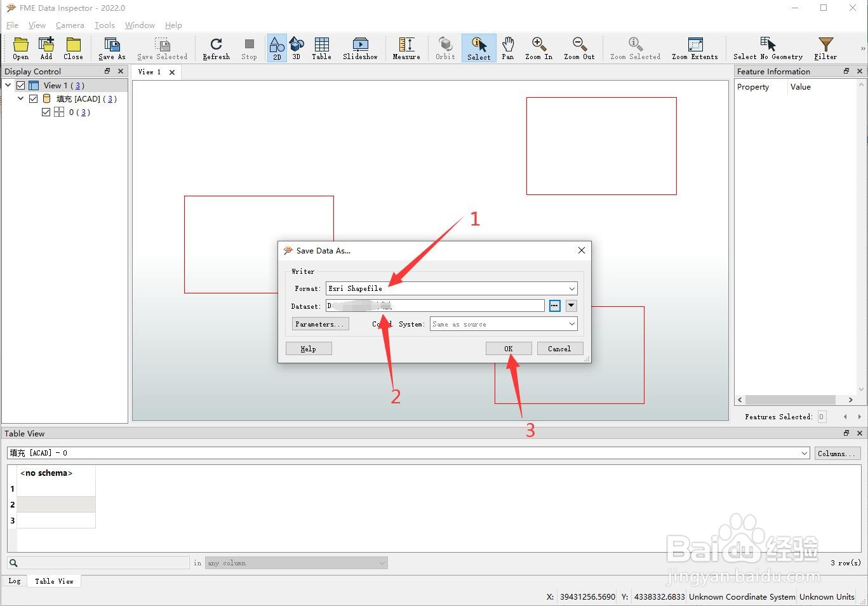Click Select No Geometry icon
This screenshot has height=606, width=868.
pos(768,48)
